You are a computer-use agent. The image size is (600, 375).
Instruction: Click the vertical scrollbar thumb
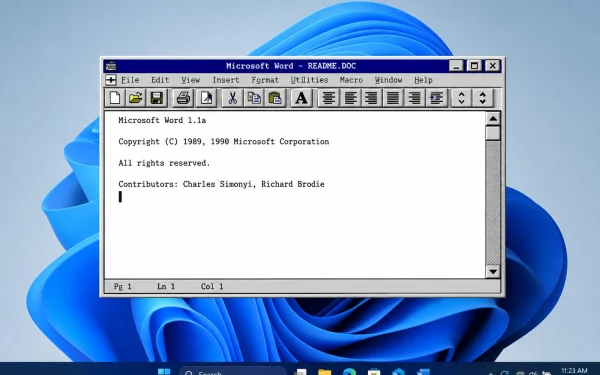493,133
